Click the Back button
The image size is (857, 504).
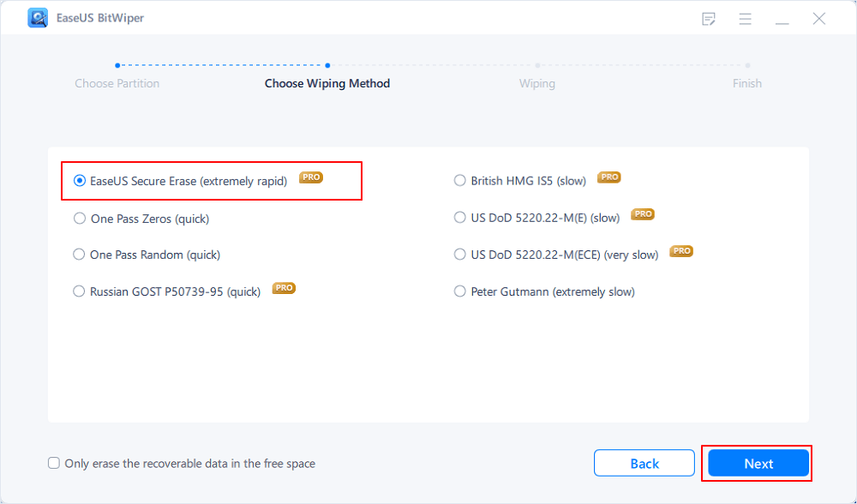644,463
